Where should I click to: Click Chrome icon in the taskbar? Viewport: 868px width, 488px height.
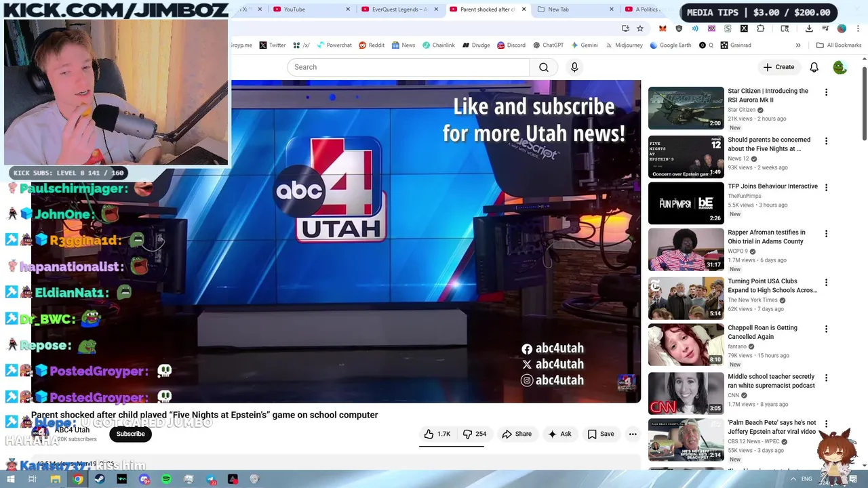(x=78, y=479)
